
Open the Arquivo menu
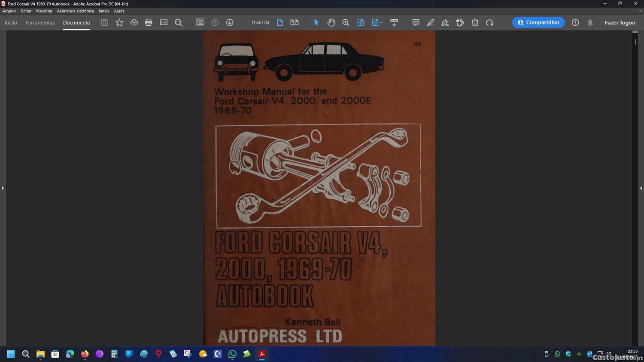9,11
